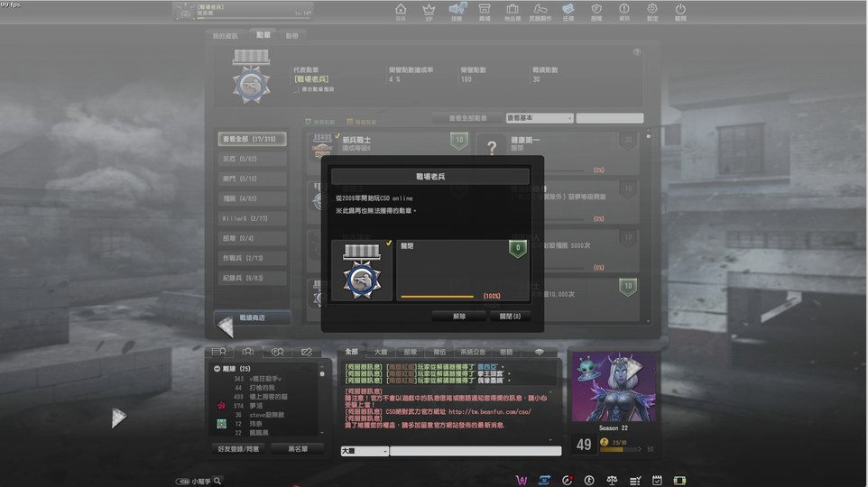Open the 部隊 clan shield icon

coord(596,9)
